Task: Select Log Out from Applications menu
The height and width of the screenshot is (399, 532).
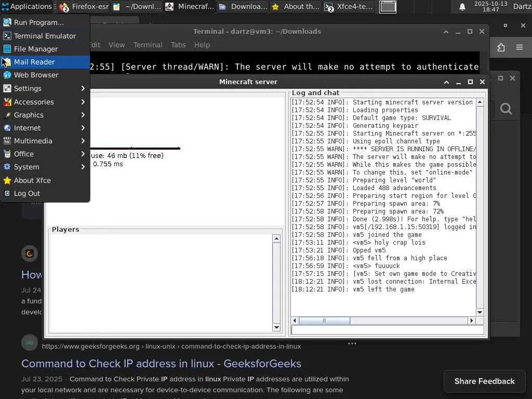Action: (27, 193)
